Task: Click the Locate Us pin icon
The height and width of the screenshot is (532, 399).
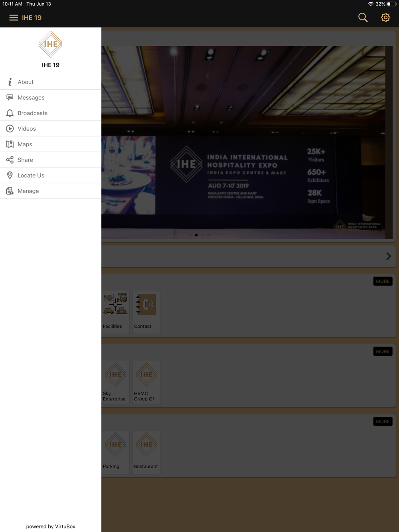Action: click(10, 175)
